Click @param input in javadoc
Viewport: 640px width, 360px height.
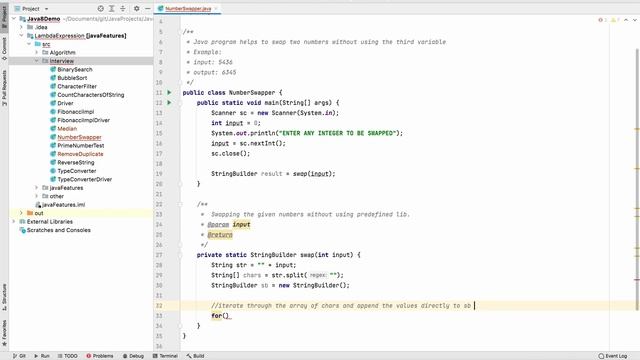point(229,224)
